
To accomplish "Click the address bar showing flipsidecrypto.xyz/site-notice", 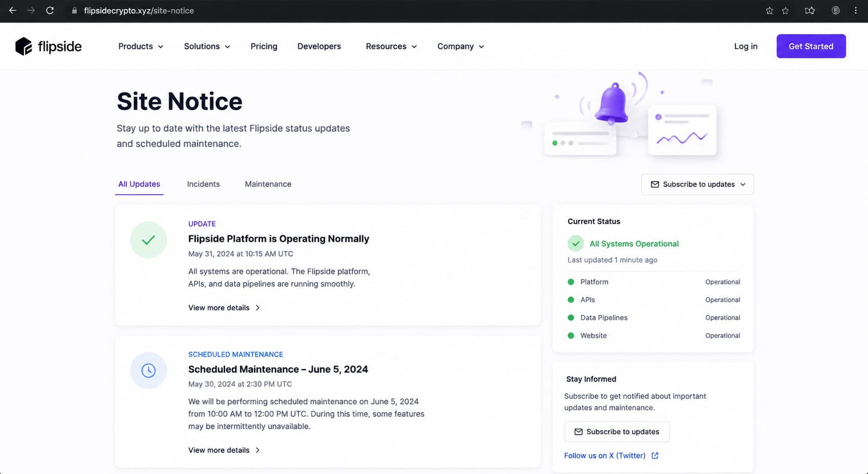I will [x=139, y=10].
